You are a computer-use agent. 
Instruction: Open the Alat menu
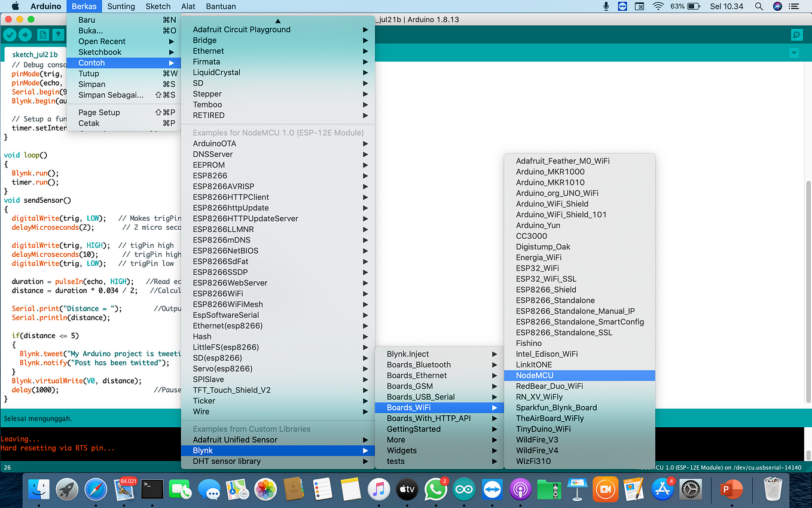(188, 7)
